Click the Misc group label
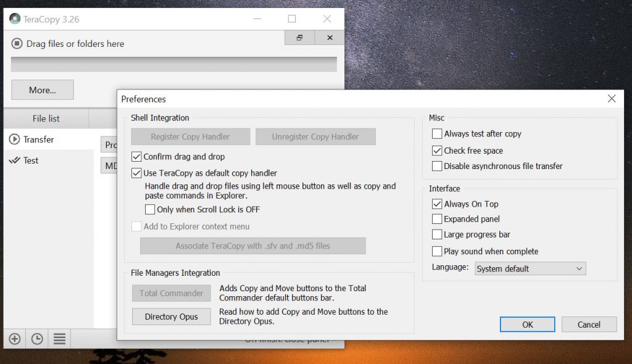Screen dimensions: 632x364 click(x=436, y=118)
